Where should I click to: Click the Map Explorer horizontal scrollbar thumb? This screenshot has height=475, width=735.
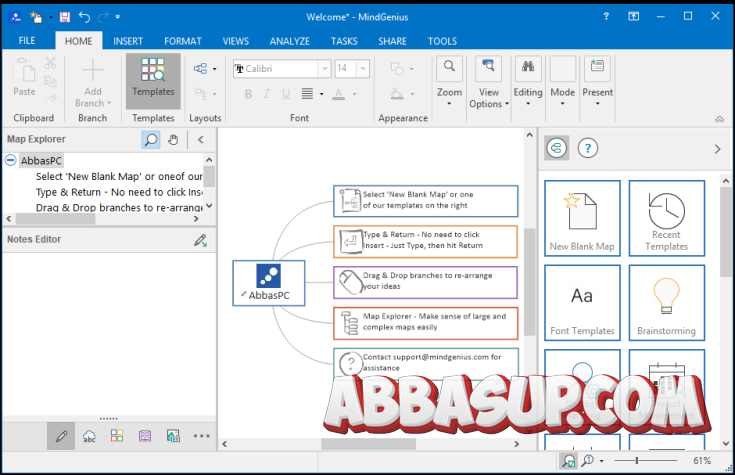(55, 219)
